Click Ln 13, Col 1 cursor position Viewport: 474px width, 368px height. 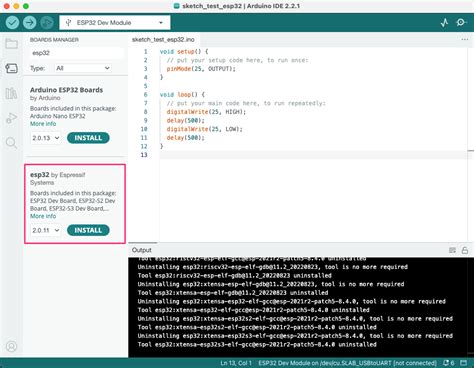pos(236,363)
